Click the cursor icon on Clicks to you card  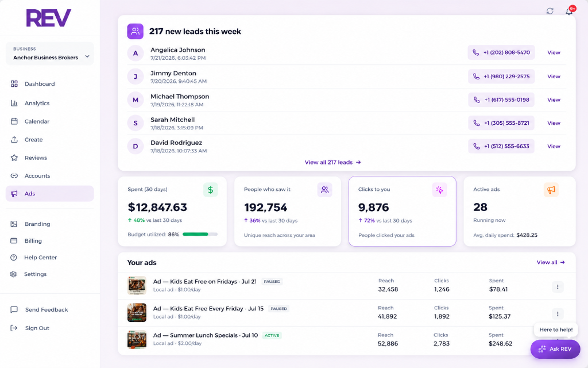[x=439, y=190]
